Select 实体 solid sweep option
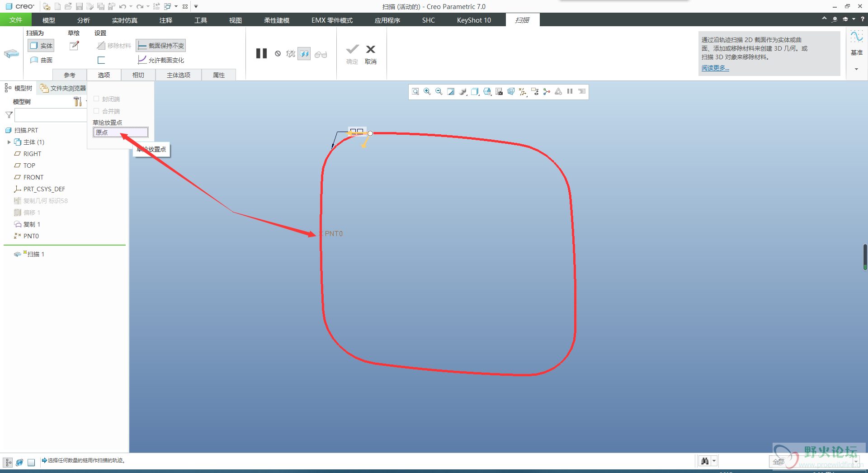868x473 pixels. (41, 46)
